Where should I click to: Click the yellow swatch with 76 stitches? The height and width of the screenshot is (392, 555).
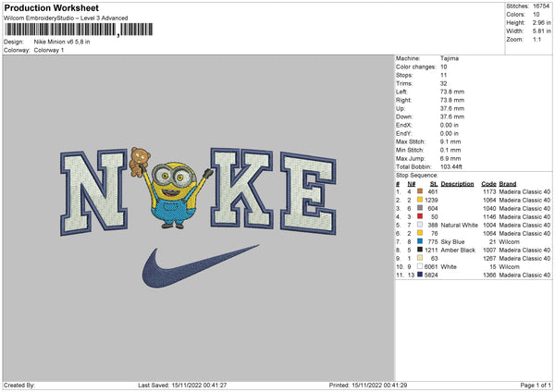pyautogui.click(x=420, y=233)
